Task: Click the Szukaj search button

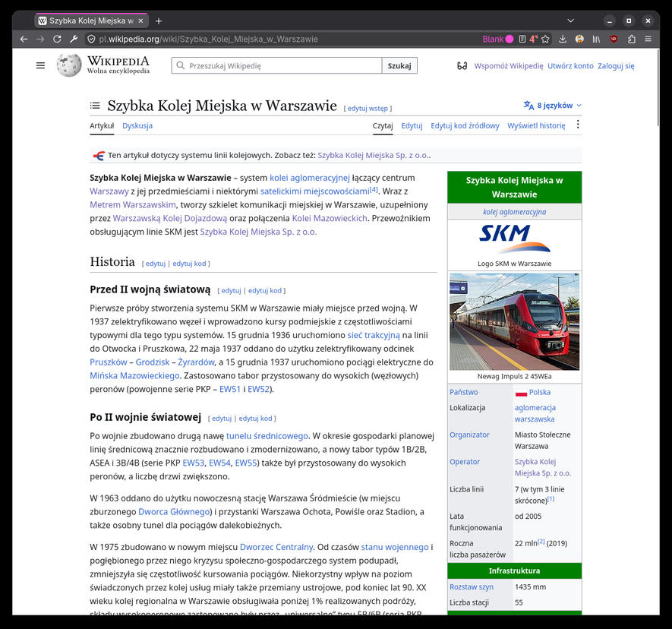Action: coord(399,65)
